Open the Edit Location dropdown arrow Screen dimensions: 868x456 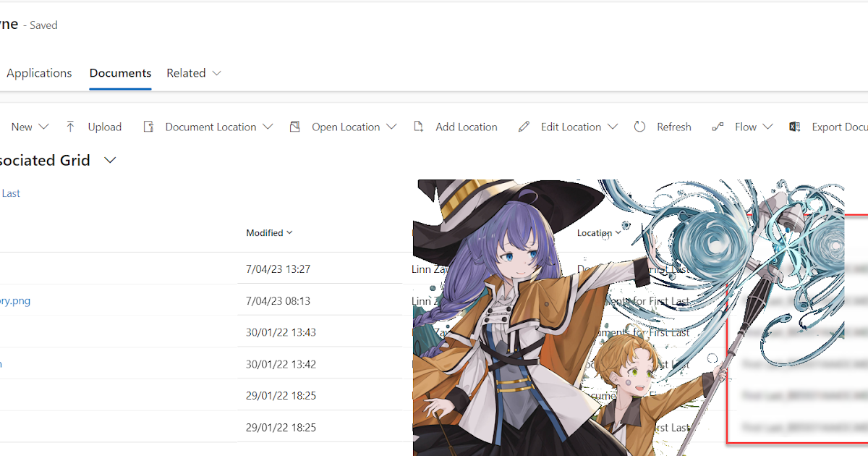coord(613,127)
